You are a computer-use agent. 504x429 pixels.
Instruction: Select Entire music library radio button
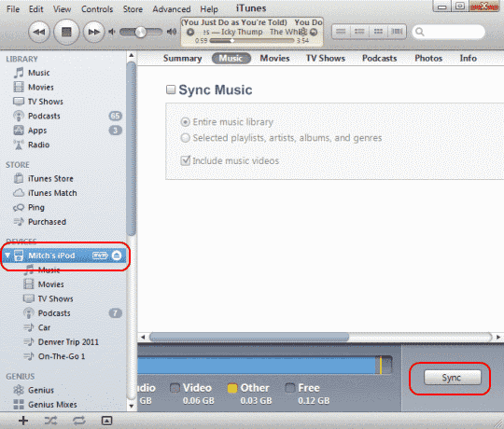pos(185,122)
